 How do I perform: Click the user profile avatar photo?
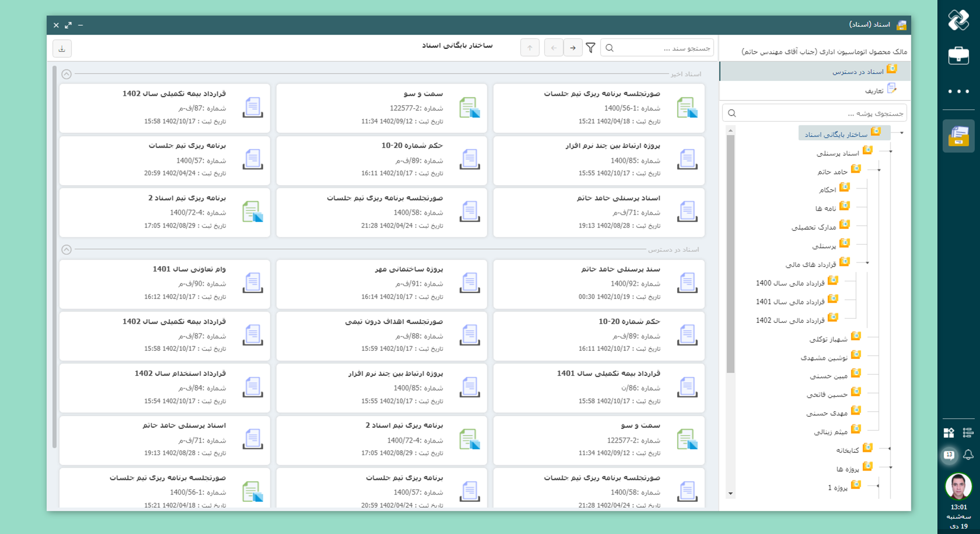[x=958, y=486]
